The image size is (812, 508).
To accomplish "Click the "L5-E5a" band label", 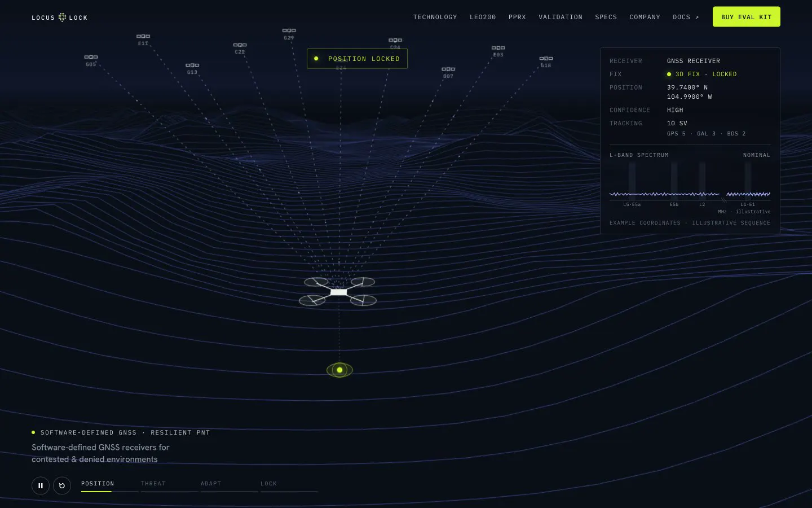I will pos(632,204).
